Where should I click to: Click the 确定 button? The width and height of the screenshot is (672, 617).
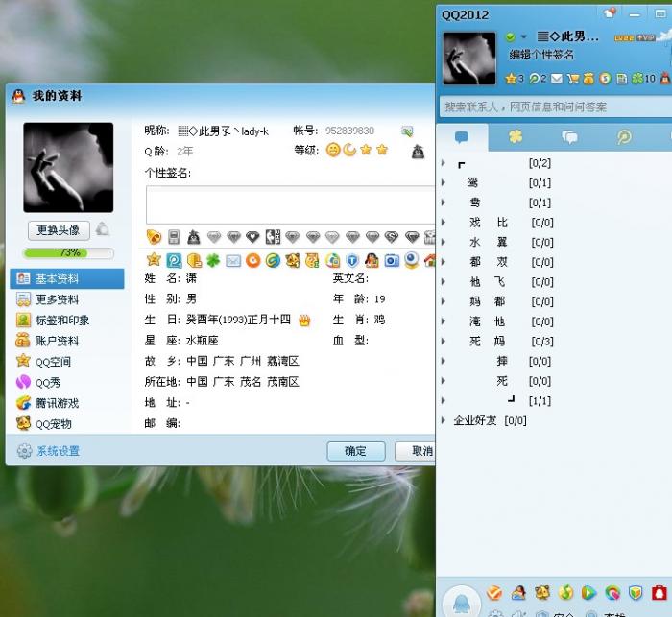[x=356, y=451]
